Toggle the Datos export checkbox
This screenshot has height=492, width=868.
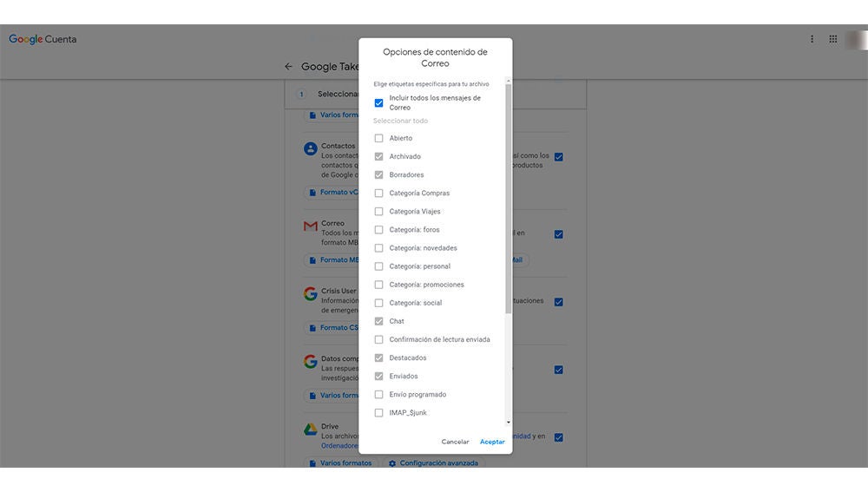click(558, 370)
